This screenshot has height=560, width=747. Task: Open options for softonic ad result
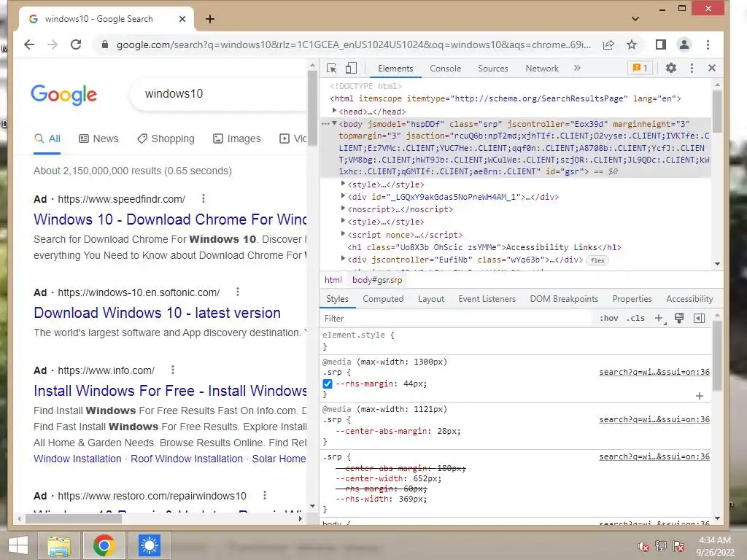[x=238, y=292]
